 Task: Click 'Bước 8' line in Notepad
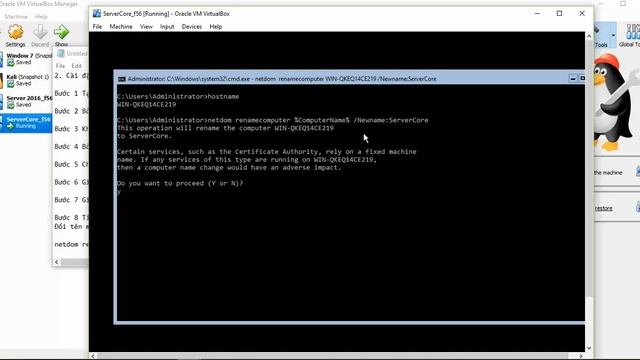point(71,218)
